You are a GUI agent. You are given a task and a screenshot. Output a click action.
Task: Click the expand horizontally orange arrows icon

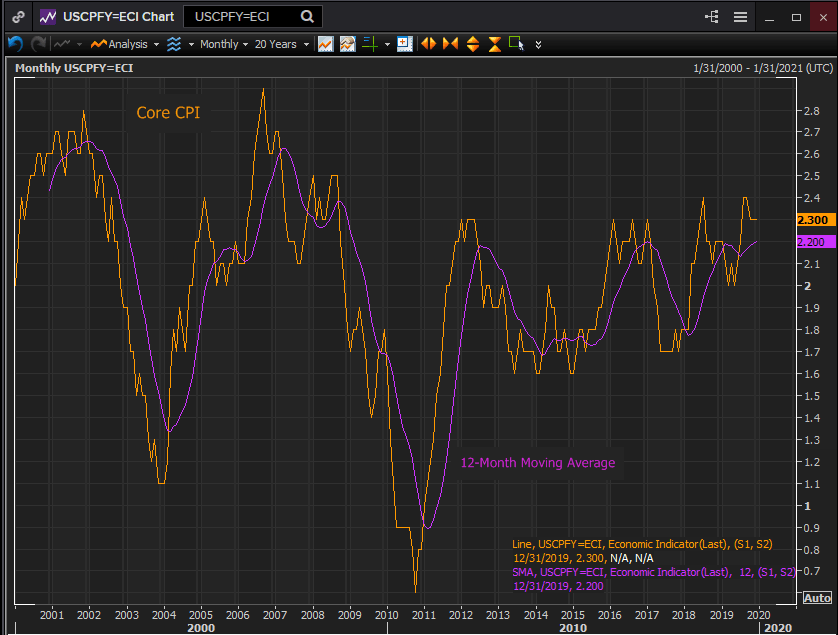tap(428, 44)
